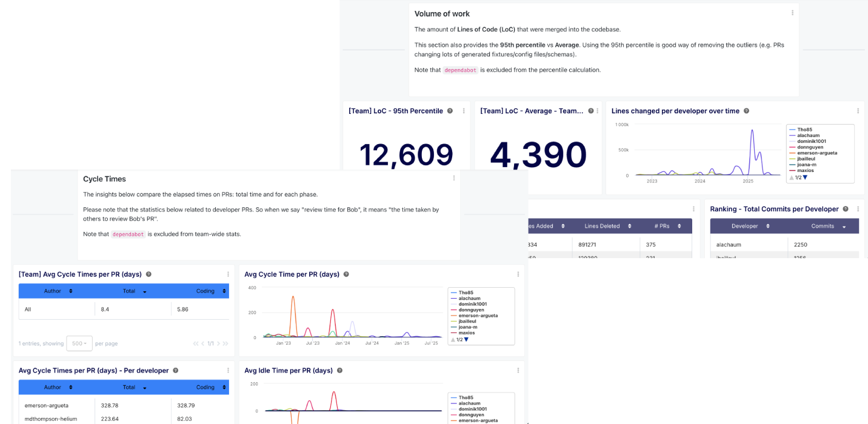868x424 pixels.
Task: Show help for Avg Cycle Time per PR chart
Action: click(x=346, y=274)
